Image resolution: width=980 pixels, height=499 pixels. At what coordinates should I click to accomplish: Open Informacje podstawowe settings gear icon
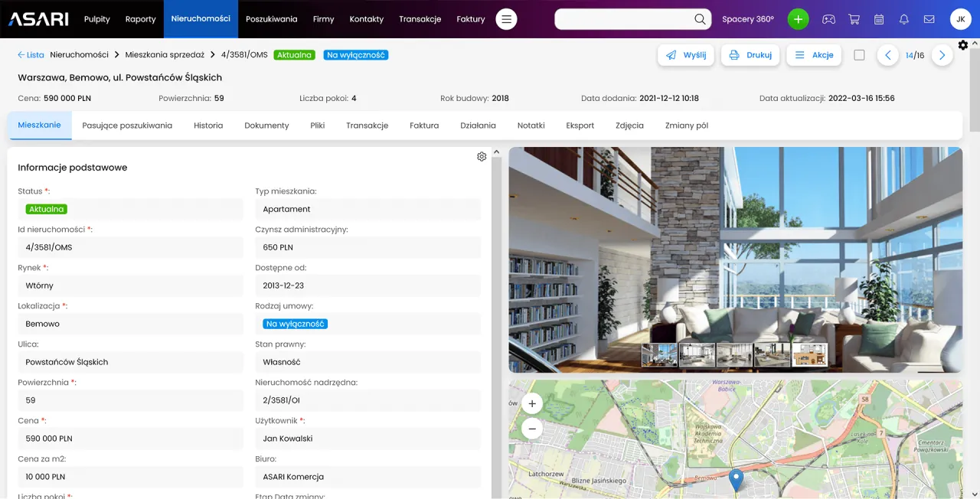(x=482, y=156)
